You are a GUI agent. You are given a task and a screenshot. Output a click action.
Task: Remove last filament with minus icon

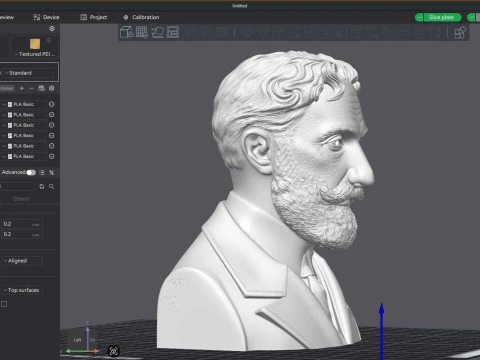point(31,88)
